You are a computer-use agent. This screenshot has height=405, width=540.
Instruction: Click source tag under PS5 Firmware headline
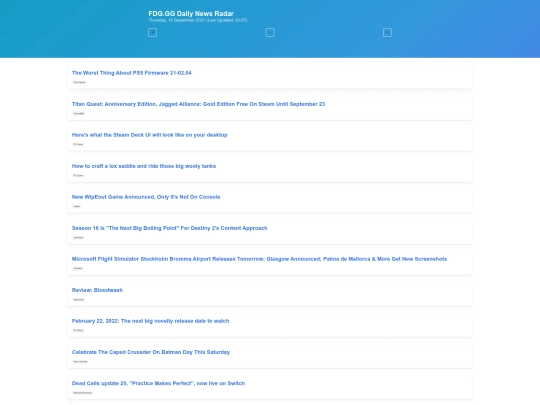click(80, 82)
